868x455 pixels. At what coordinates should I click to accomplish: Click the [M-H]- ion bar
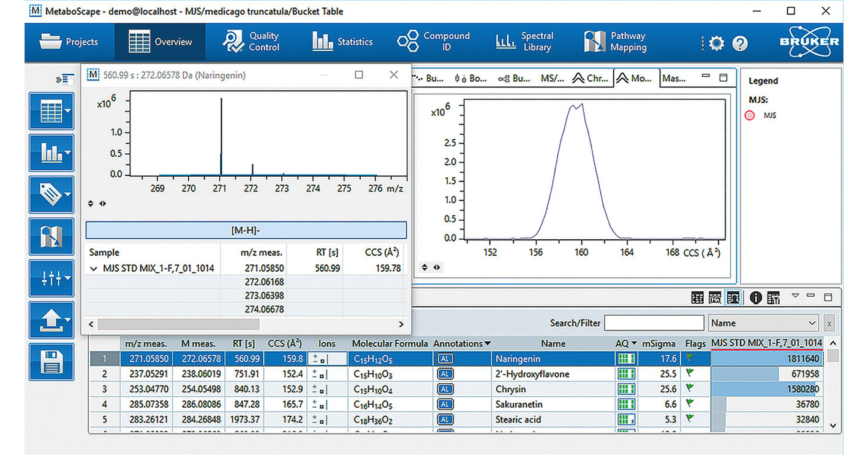click(x=246, y=230)
